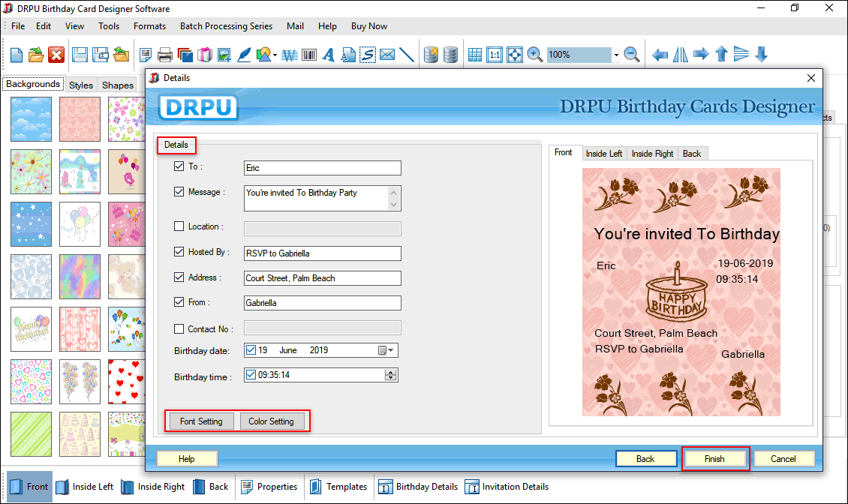848x504 pixels.
Task: Click the message box scrollbar down arrow
Action: [394, 205]
